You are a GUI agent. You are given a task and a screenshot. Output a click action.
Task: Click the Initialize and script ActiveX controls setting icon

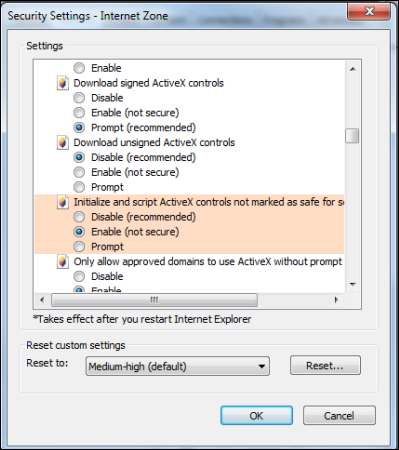63,202
